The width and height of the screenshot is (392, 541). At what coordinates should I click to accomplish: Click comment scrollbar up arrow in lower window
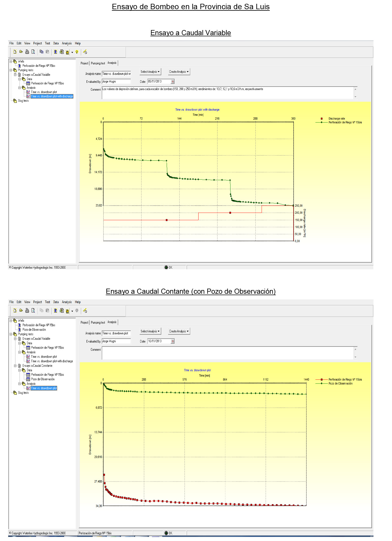coord(355,349)
